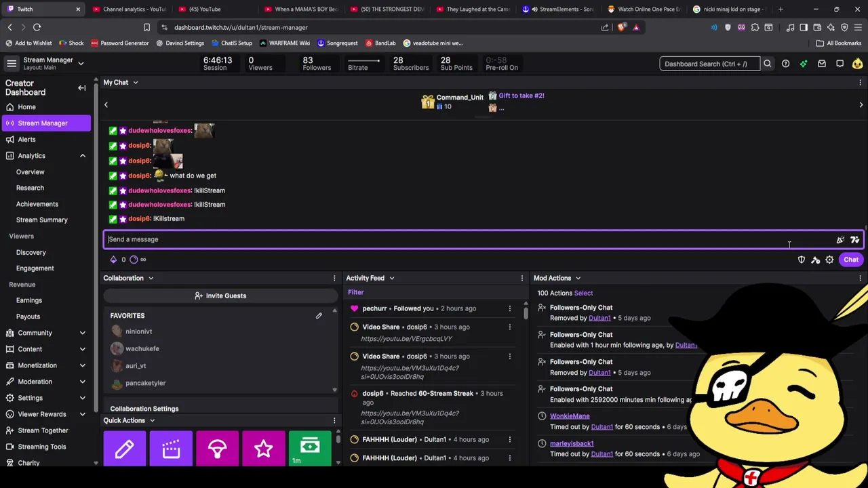Collapse the Analytics sidebar section

click(x=83, y=156)
